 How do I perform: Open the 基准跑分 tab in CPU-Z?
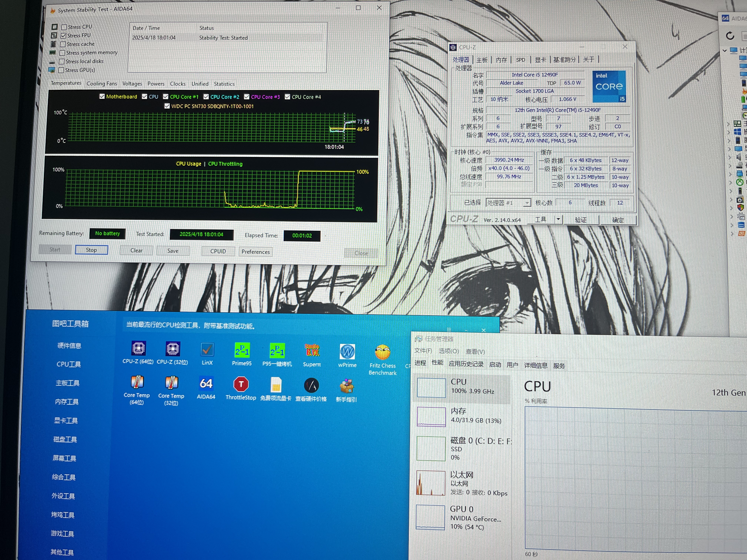(x=564, y=60)
